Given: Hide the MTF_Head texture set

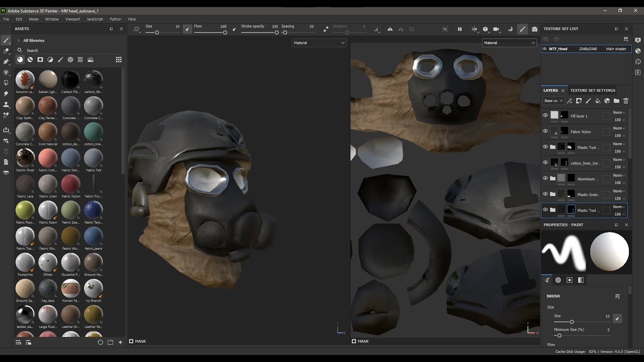Looking at the screenshot, I should pyautogui.click(x=545, y=49).
